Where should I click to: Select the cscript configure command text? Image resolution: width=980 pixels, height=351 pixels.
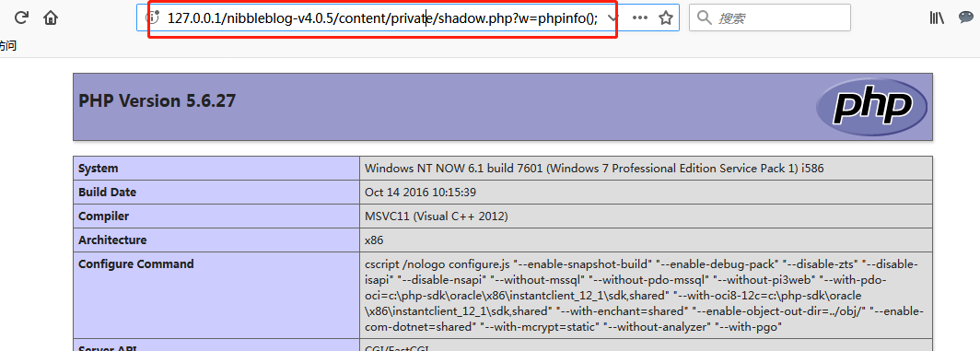645,296
